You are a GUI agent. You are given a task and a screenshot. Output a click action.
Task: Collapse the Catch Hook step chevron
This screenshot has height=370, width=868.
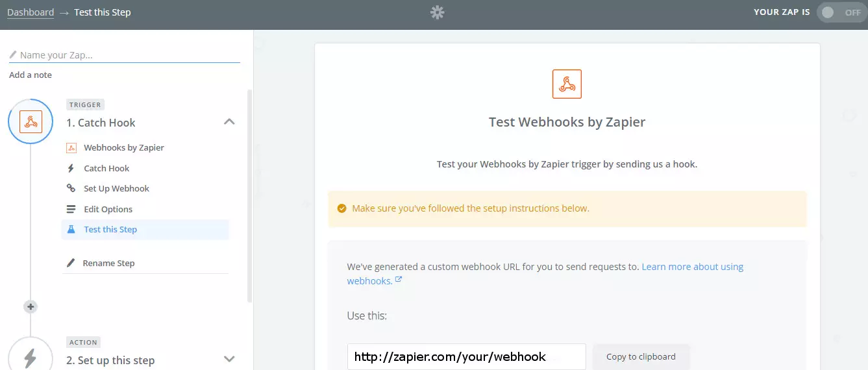[229, 121]
